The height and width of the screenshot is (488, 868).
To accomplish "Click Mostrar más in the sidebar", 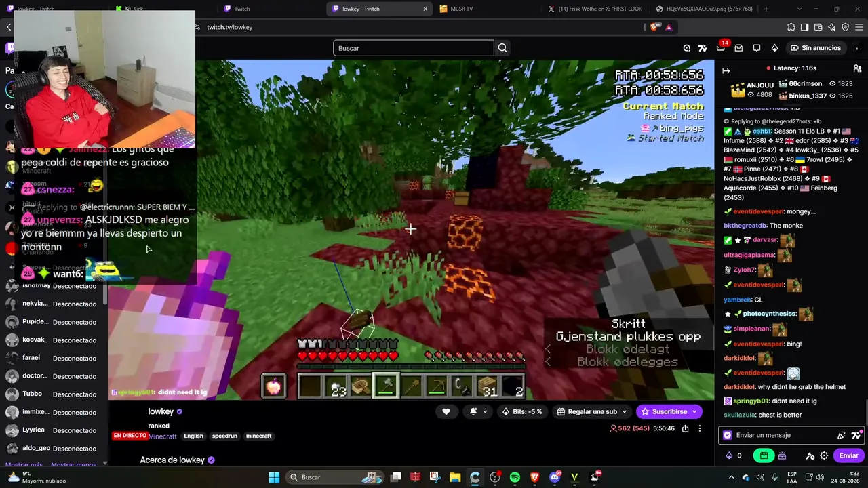I will (24, 465).
